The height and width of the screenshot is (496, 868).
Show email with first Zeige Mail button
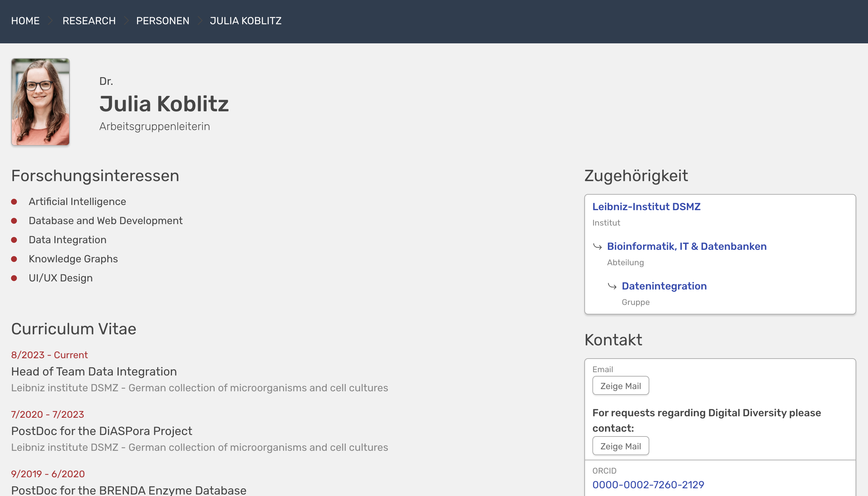[621, 386]
